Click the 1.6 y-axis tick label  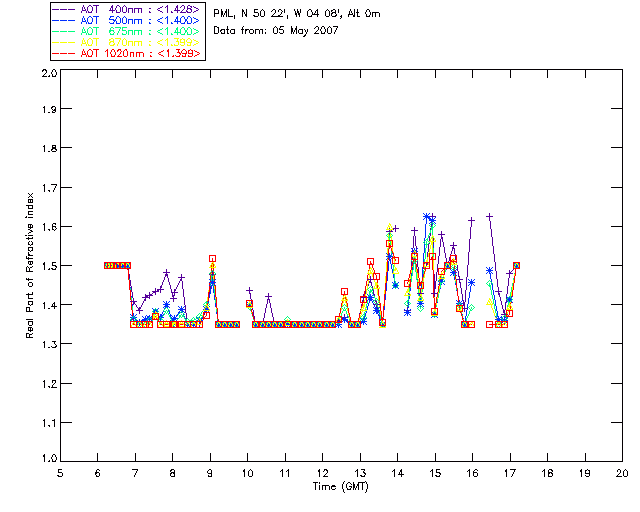49,227
